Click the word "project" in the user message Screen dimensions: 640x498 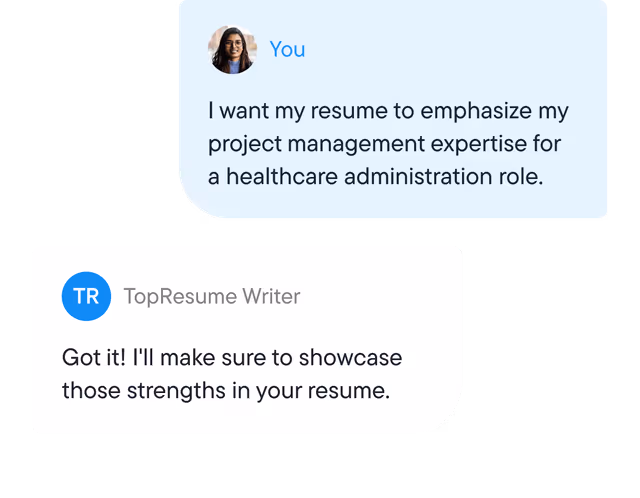click(x=243, y=144)
